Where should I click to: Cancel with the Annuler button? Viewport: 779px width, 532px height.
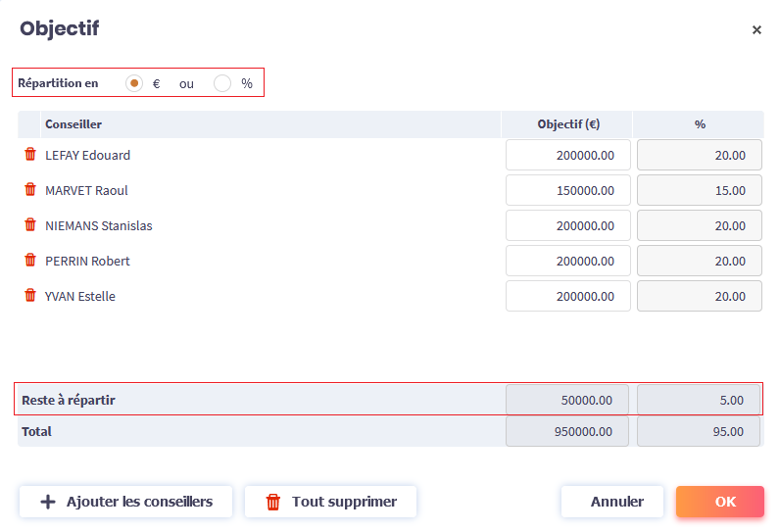(x=616, y=502)
